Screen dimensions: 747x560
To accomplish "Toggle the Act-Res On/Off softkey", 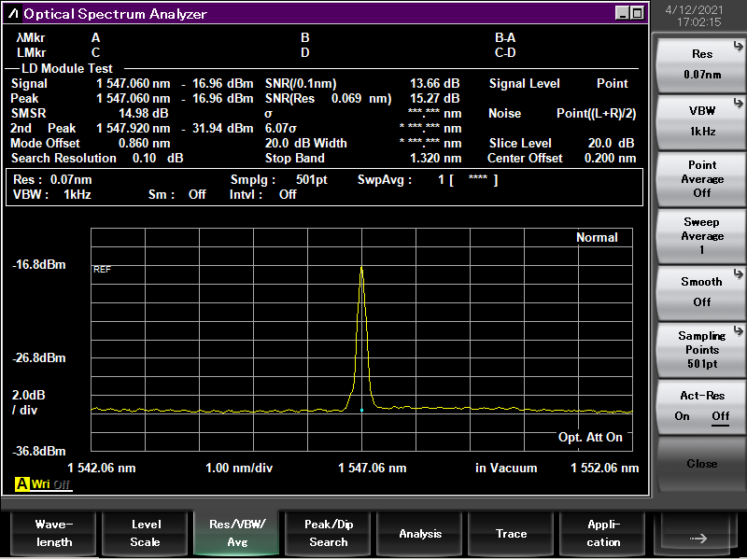I will (701, 406).
